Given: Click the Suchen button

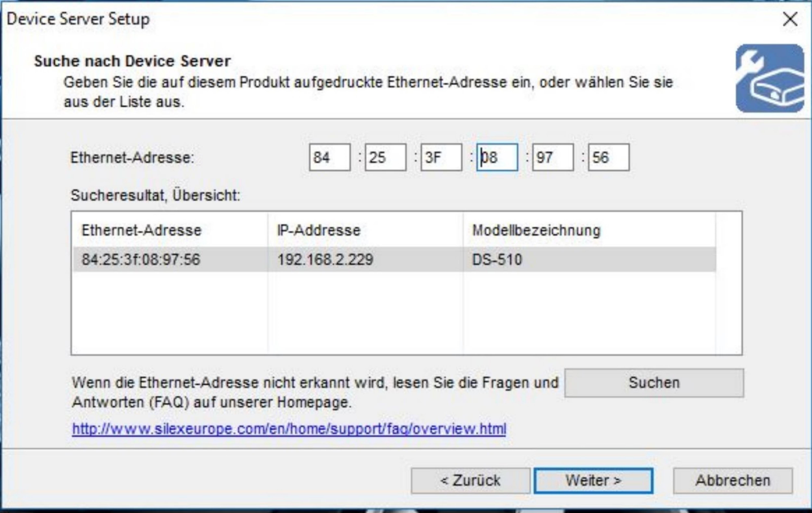Looking at the screenshot, I should pyautogui.click(x=654, y=382).
